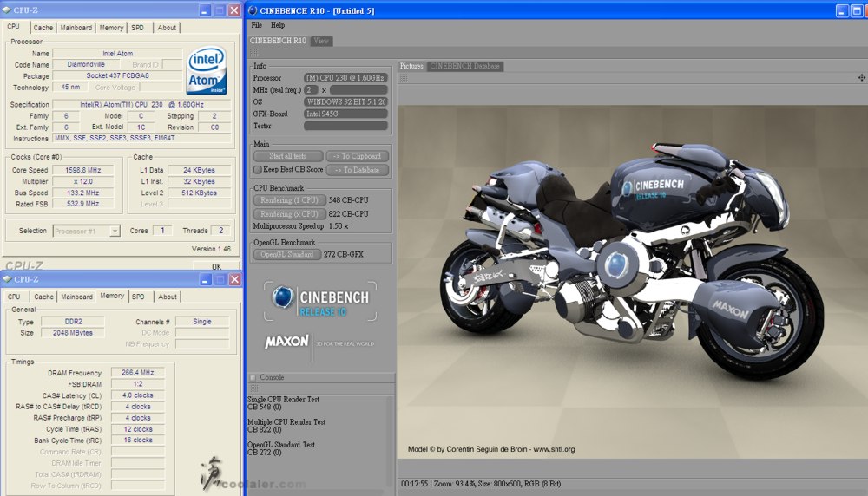
Task: Click the top CPU-Z window title icon
Action: [7, 10]
